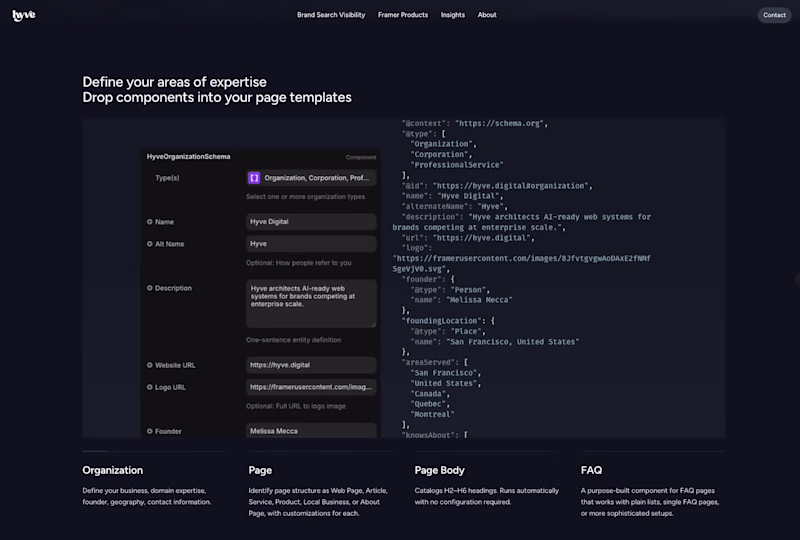The image size is (800, 540).
Task: Click the "ProfessionalService" code line
Action: tap(457, 165)
